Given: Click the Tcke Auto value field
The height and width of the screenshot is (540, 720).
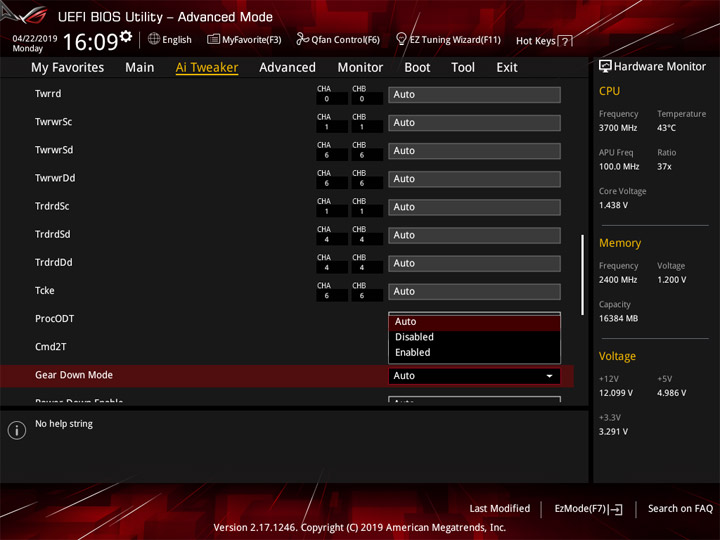Looking at the screenshot, I should pyautogui.click(x=474, y=292).
